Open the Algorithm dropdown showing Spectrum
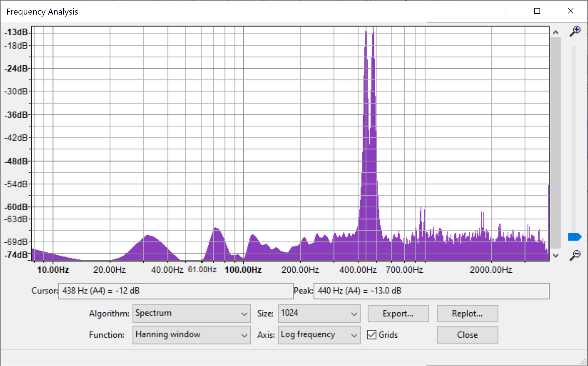588x366 pixels. (191, 313)
